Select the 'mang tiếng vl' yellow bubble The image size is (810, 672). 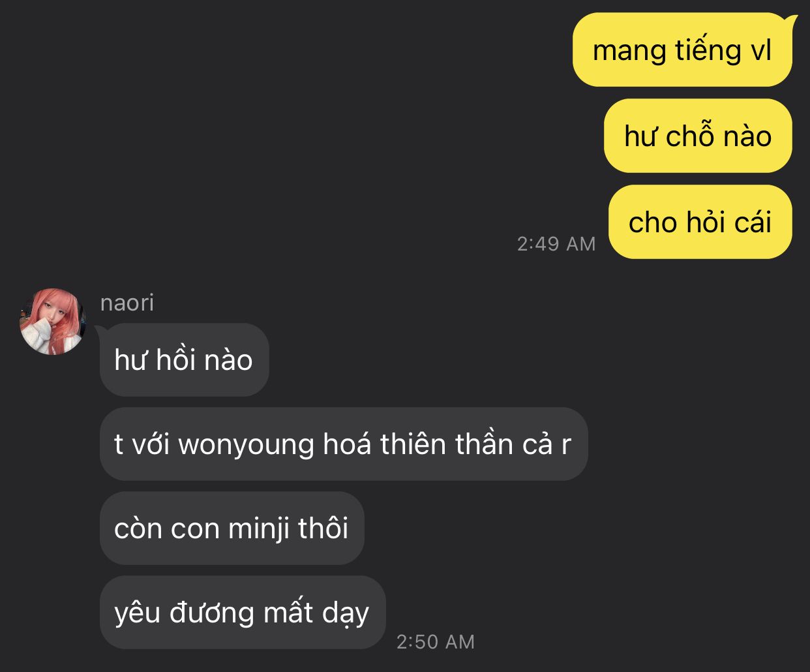[682, 50]
